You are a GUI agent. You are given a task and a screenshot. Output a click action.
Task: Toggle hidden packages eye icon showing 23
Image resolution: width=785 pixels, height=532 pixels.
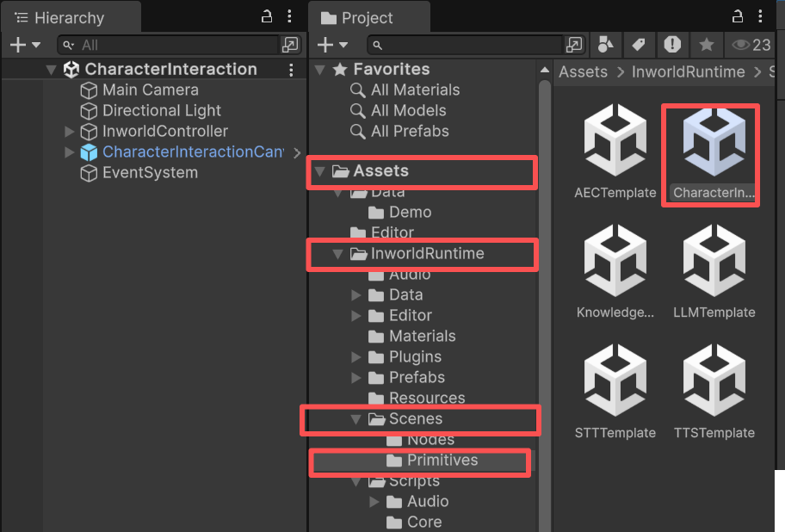pos(751,45)
